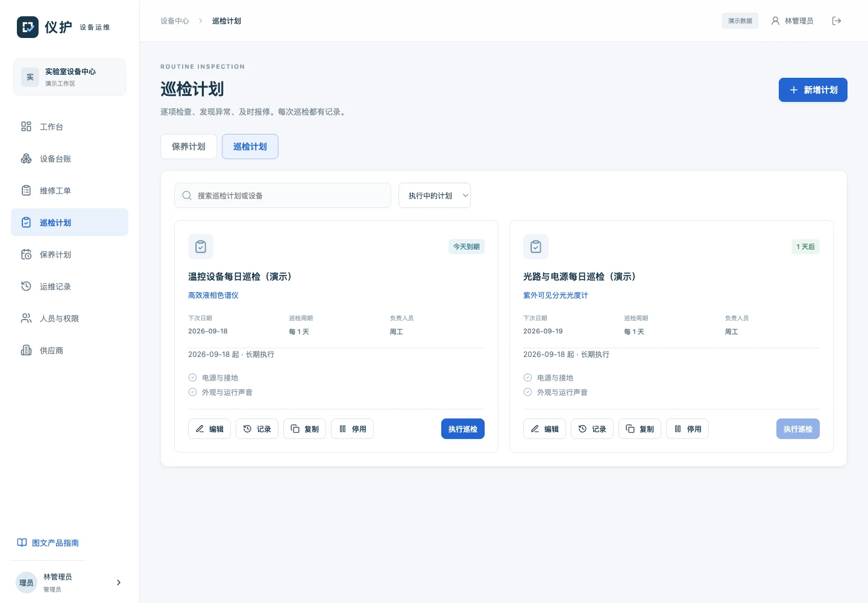Viewport: 868px width, 603px height.
Task: Click the 仪护 logo icon
Action: pyautogui.click(x=28, y=27)
